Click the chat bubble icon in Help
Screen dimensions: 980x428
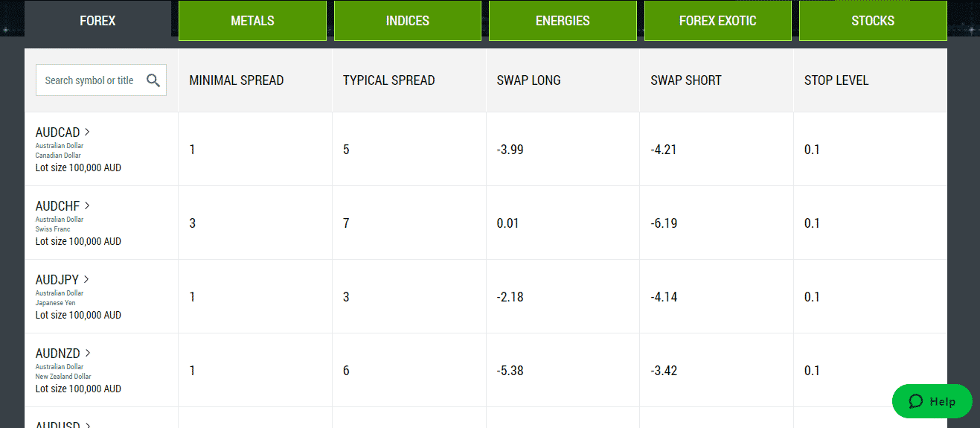[x=916, y=401]
